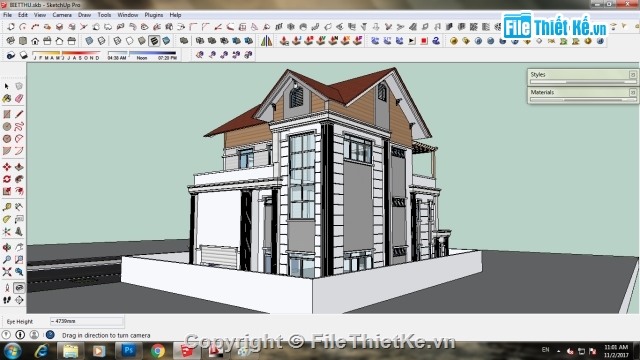Open the View menu
The image size is (640, 360).
(x=40, y=15)
